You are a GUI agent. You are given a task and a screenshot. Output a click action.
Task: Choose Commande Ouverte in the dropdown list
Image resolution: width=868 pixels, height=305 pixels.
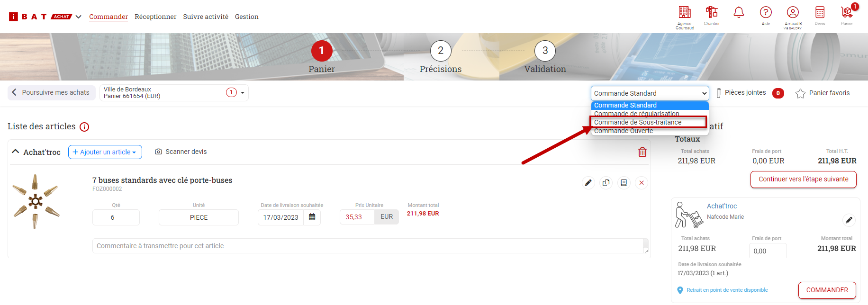click(623, 131)
